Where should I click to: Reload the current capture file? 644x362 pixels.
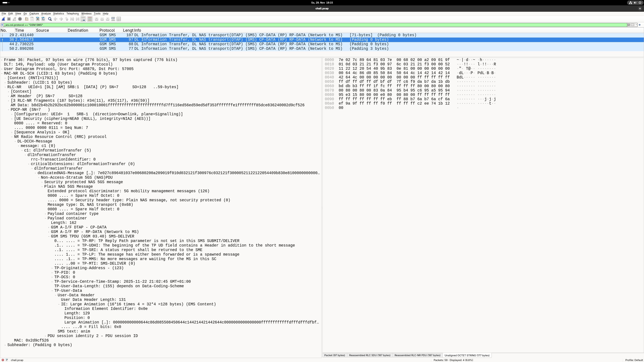[43, 19]
